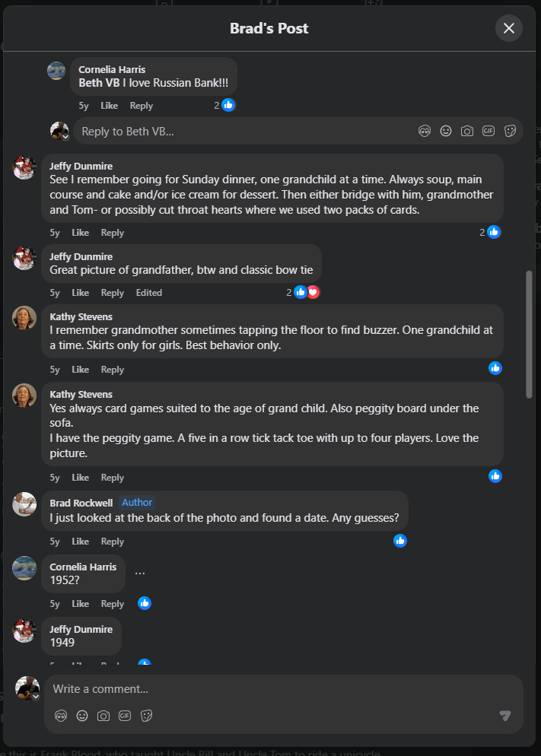The height and width of the screenshot is (756, 541).
Task: Open emoji picker in Beth VB reply field
Action: pyautogui.click(x=446, y=131)
